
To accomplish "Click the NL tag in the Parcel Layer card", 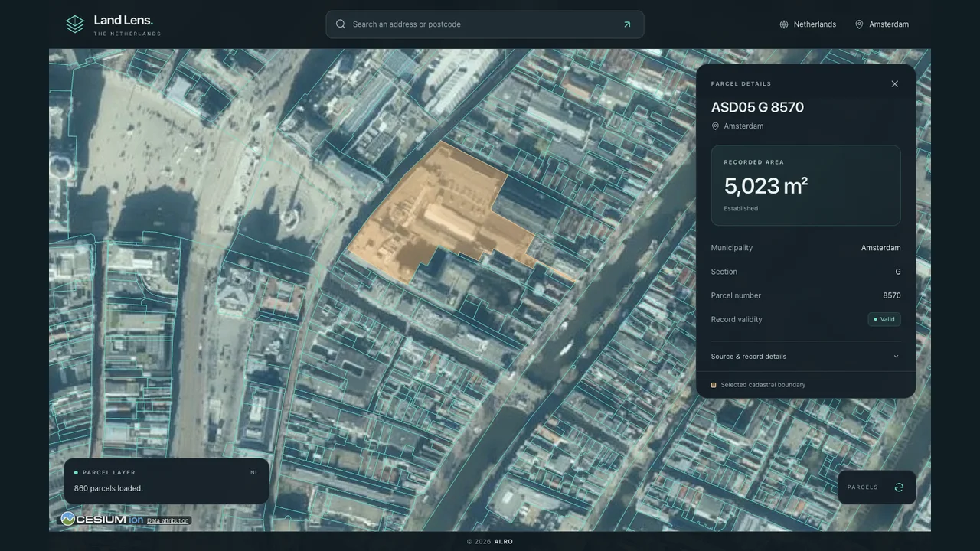I will click(x=254, y=473).
